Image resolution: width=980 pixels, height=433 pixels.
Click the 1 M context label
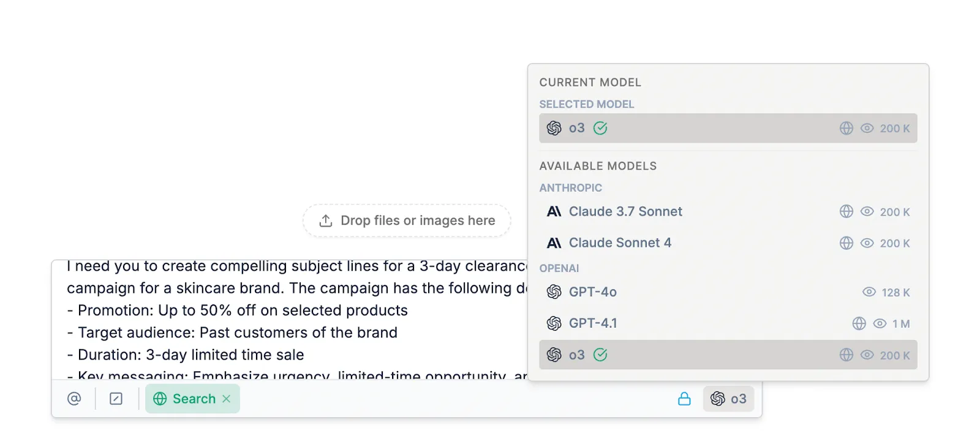click(901, 324)
